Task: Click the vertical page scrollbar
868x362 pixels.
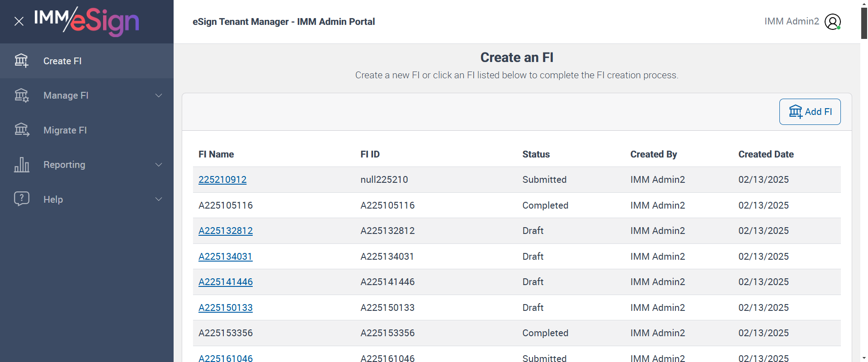Action: point(864,23)
